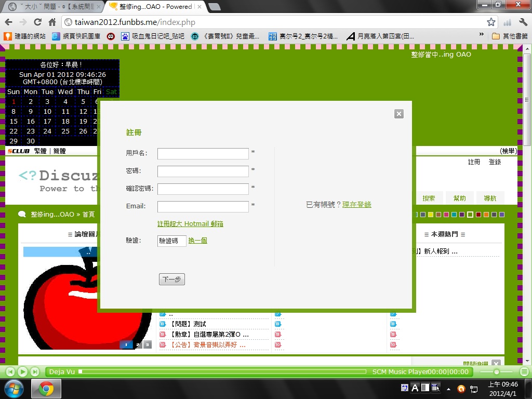Click the Chrome icon in the taskbar

click(x=46, y=388)
